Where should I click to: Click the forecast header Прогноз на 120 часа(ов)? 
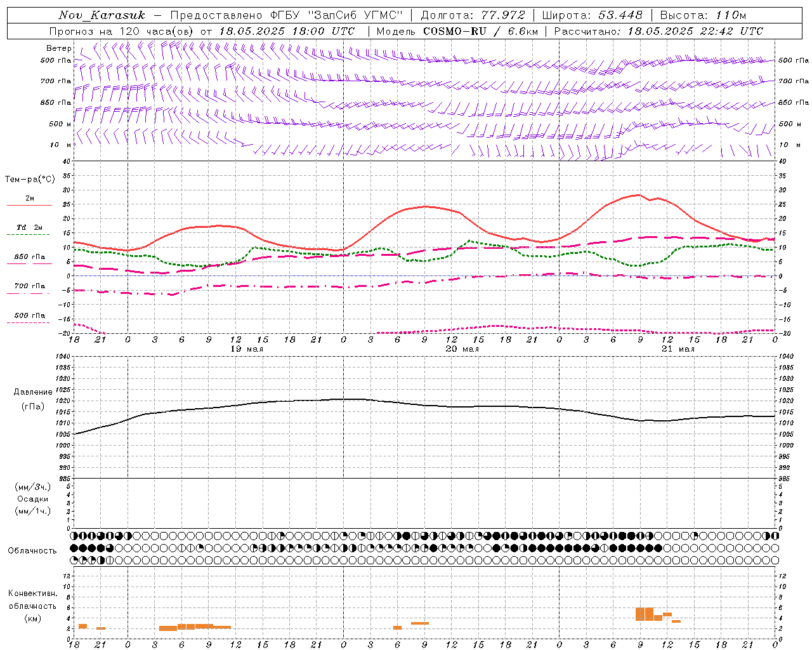(x=122, y=31)
